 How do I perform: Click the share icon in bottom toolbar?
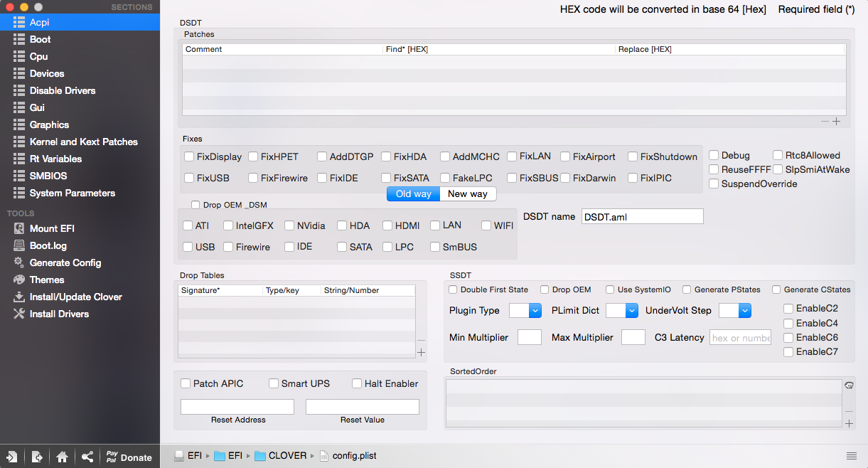[87, 457]
